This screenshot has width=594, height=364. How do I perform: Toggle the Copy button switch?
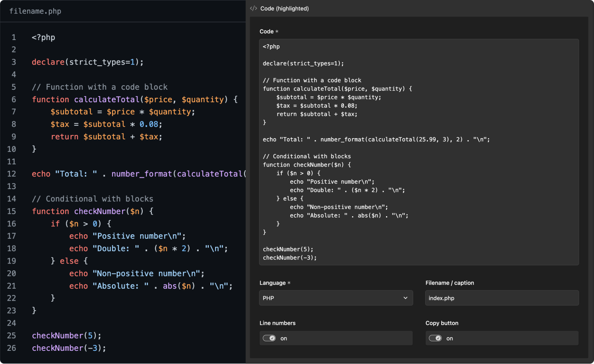[435, 338]
